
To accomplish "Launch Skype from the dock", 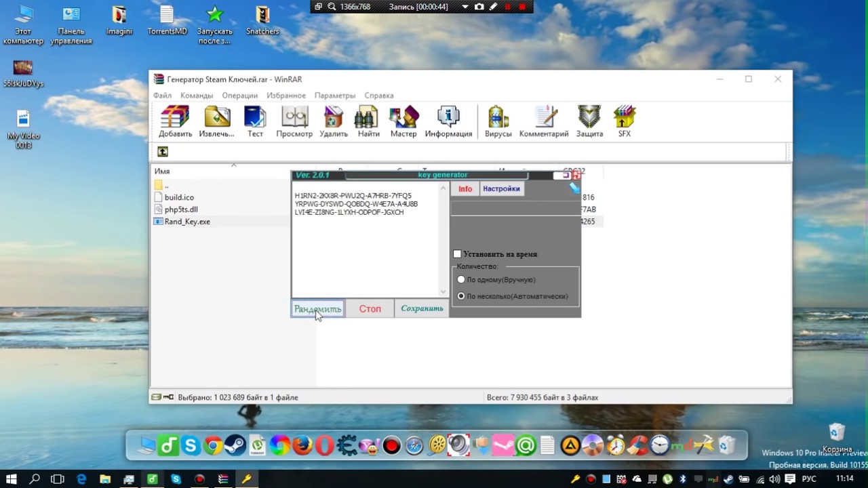I will coord(191,445).
